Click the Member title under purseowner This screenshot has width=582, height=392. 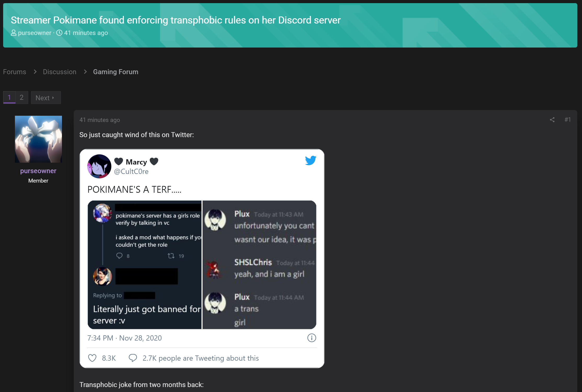[38, 181]
